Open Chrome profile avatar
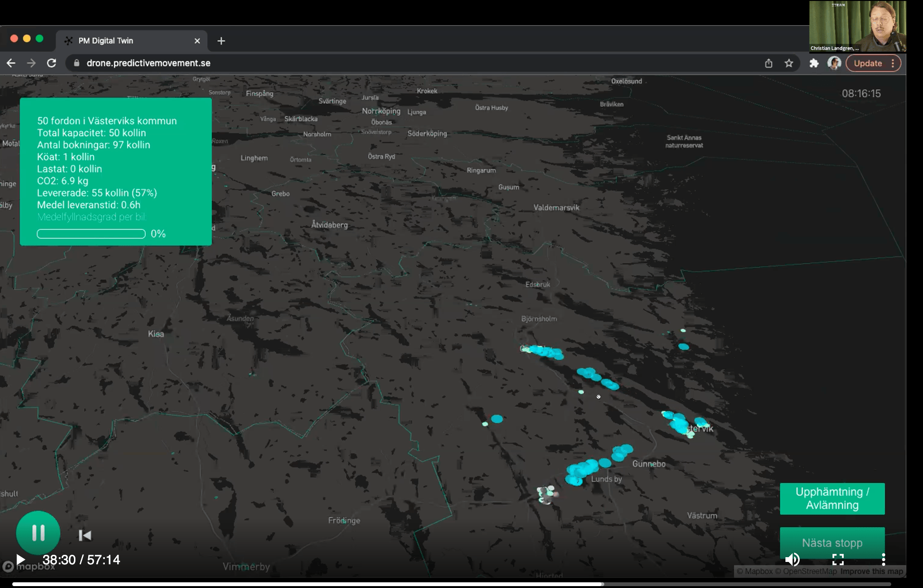The height and width of the screenshot is (588, 923). pos(834,63)
